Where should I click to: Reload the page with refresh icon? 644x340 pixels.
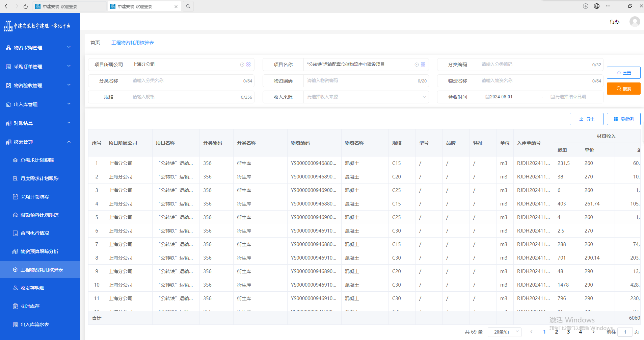pos(26,6)
